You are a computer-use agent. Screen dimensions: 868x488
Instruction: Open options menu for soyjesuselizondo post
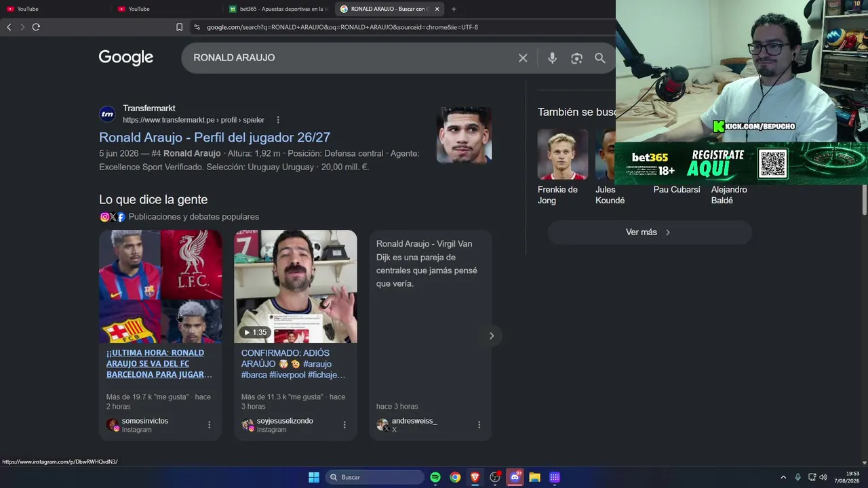pyautogui.click(x=344, y=425)
